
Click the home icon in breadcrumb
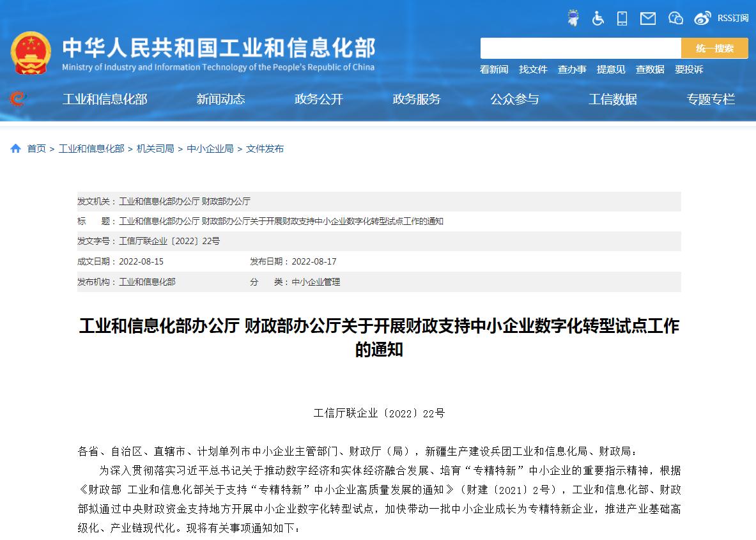[x=15, y=148]
